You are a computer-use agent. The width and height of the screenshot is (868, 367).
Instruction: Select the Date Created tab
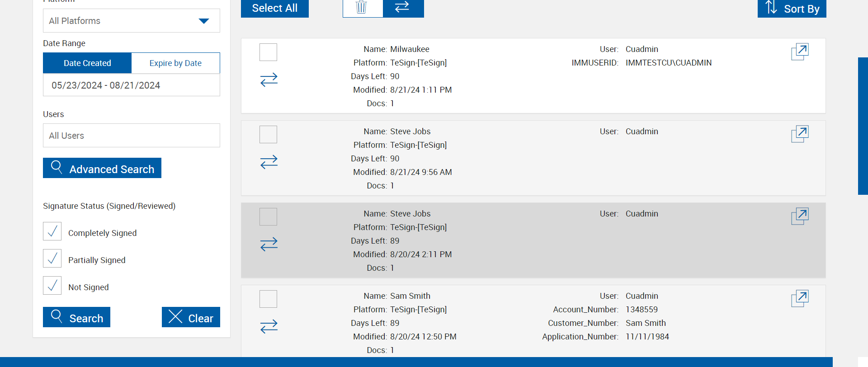point(87,63)
